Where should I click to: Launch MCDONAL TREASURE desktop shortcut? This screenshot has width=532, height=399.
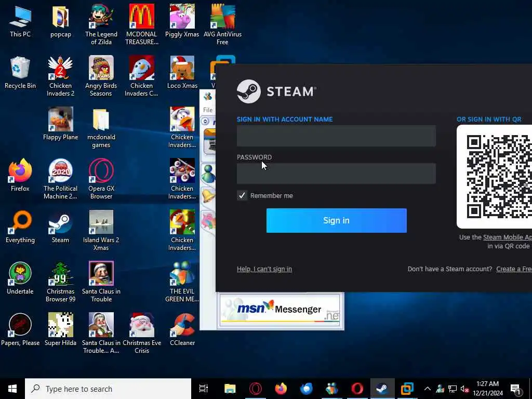pyautogui.click(x=141, y=24)
